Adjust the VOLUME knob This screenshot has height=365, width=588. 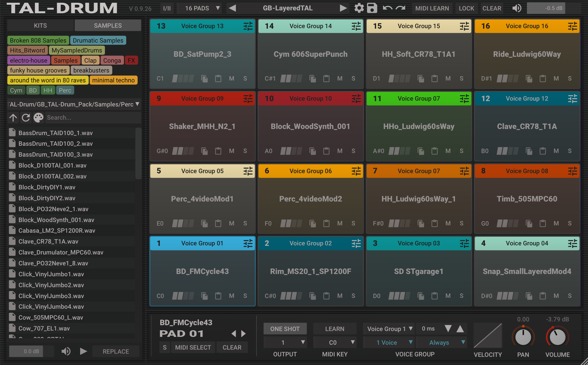557,337
